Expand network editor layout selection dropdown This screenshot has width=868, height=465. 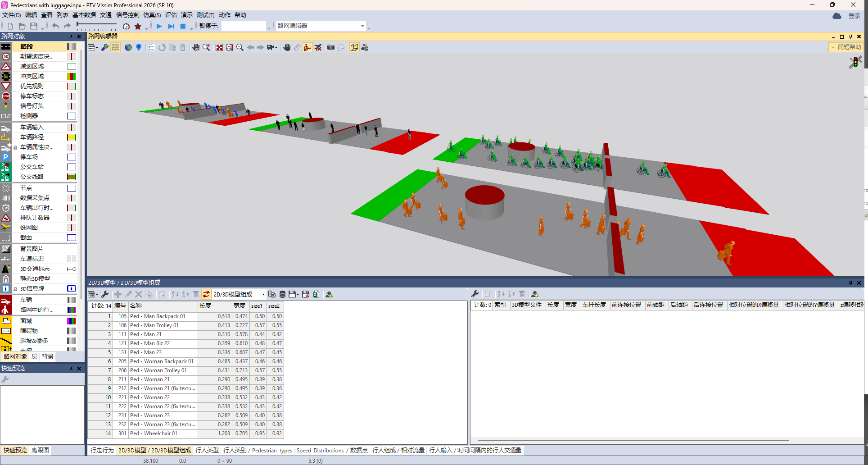(97, 47)
